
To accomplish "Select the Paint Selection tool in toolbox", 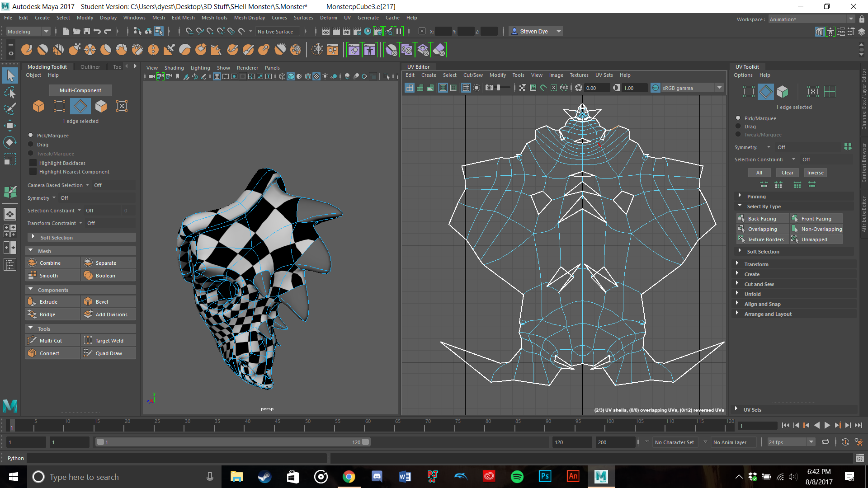I will (x=10, y=109).
